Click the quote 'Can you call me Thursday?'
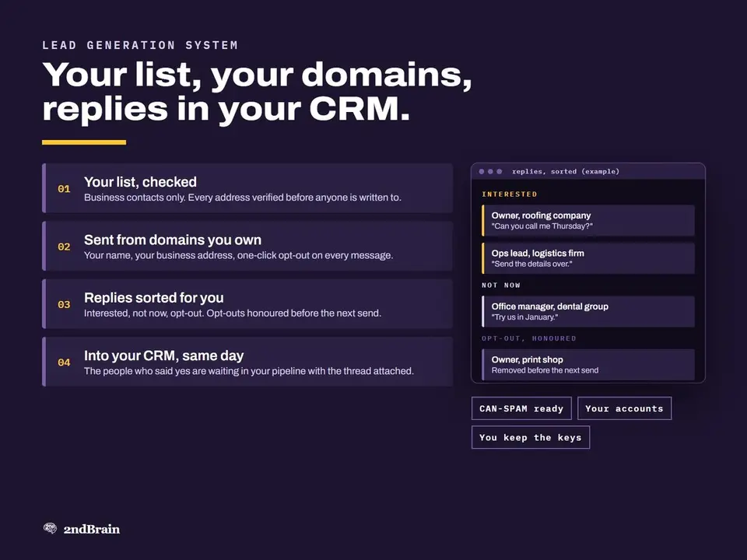The image size is (747, 560). point(542,226)
